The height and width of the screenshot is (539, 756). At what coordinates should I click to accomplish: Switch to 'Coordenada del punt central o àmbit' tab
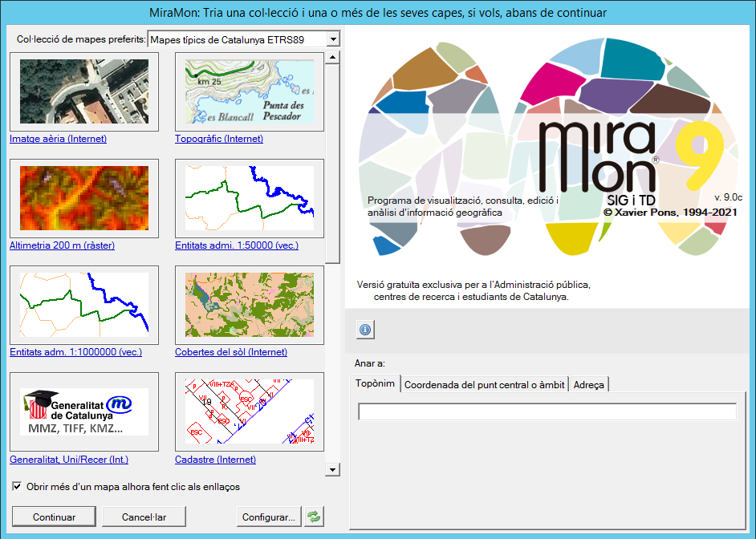484,384
